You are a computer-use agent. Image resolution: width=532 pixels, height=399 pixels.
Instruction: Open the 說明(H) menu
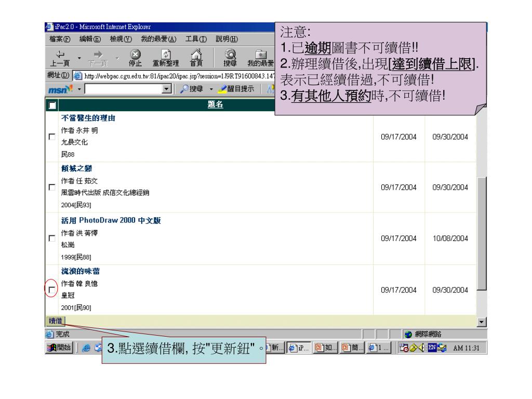(227, 39)
